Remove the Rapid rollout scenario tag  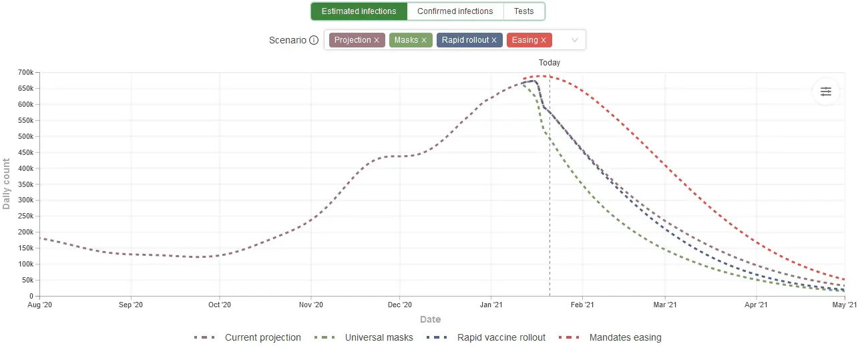pyautogui.click(x=494, y=40)
